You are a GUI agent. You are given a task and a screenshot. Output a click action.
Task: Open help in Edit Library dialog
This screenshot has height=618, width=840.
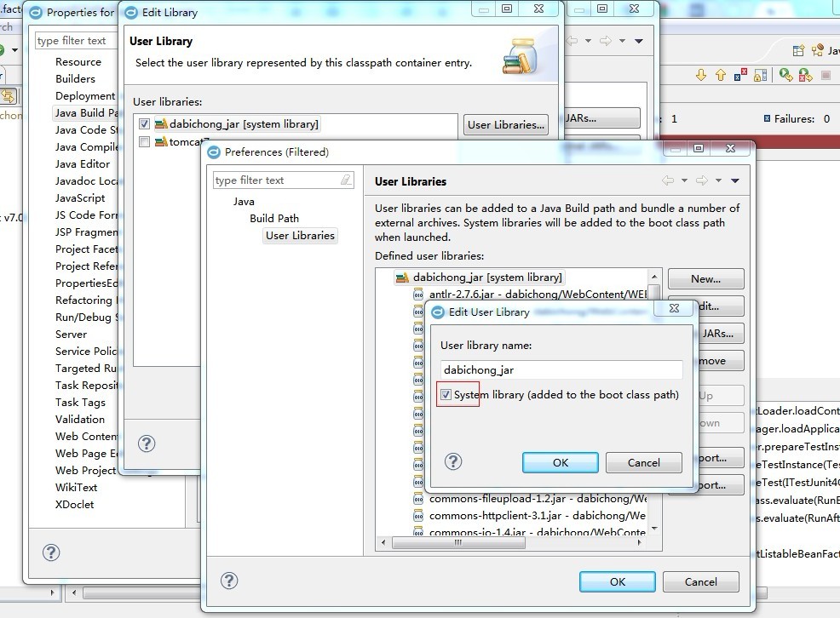coord(147,443)
